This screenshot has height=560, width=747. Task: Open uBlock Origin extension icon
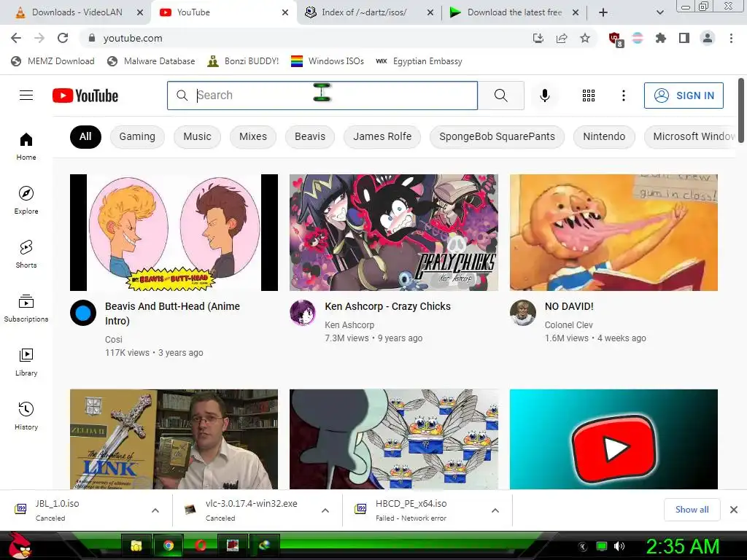[615, 39]
